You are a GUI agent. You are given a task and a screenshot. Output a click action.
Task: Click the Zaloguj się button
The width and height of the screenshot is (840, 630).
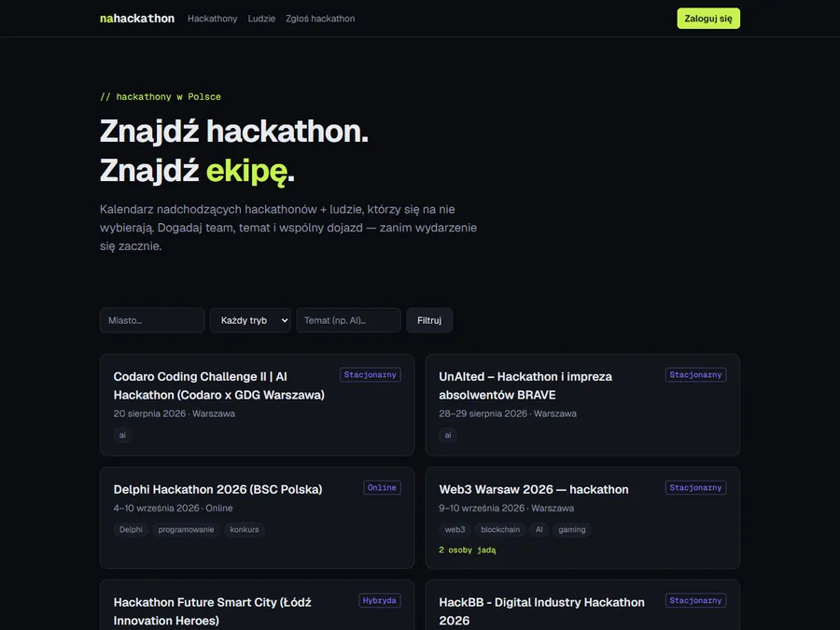click(x=708, y=19)
